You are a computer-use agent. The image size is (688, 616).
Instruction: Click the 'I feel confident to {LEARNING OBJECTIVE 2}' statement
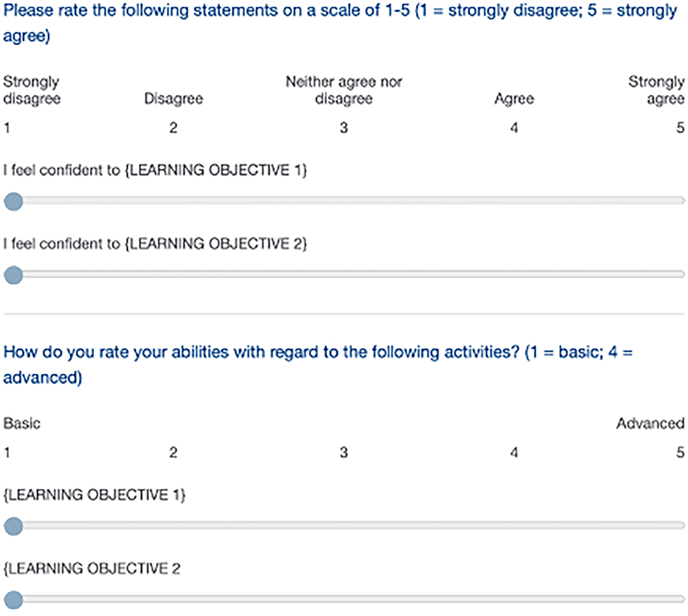[155, 244]
